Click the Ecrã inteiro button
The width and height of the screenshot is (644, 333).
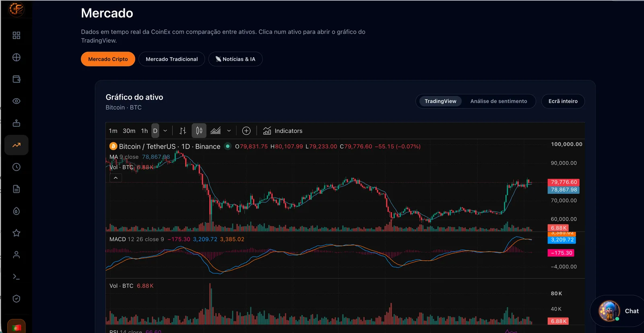click(x=563, y=101)
